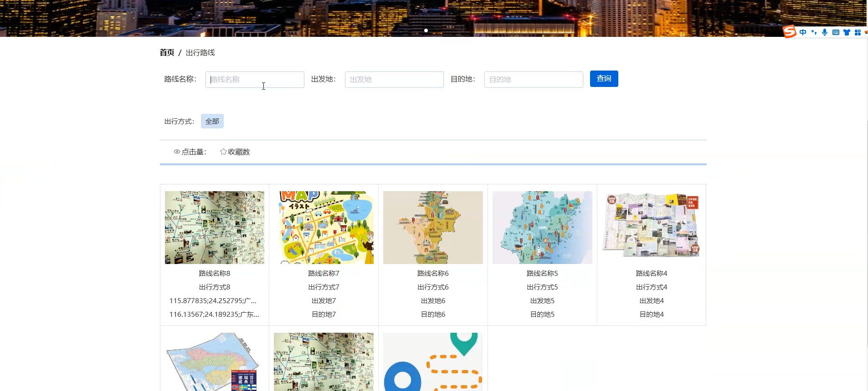Click the 路线名称5 title text
868x391 pixels.
542,274
